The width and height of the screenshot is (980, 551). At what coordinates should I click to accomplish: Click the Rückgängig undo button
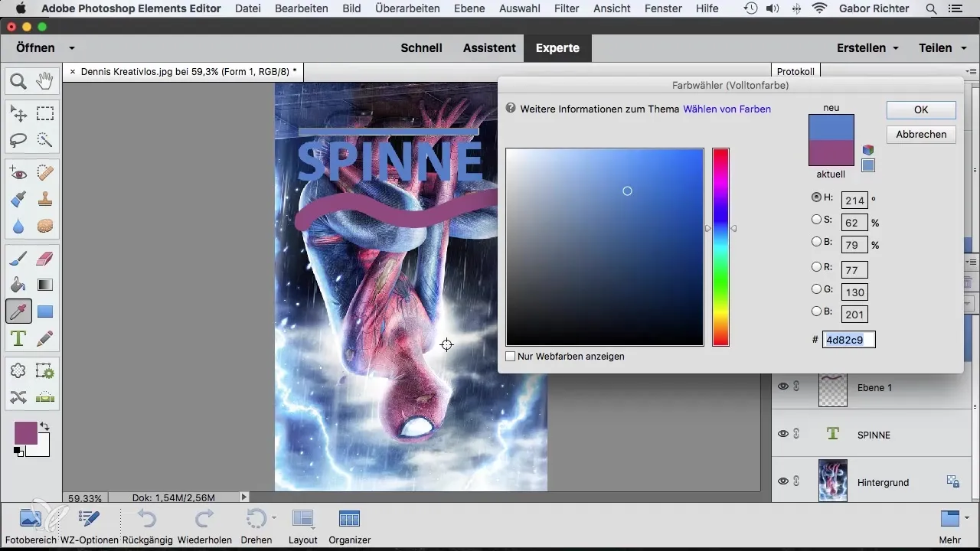(x=147, y=526)
